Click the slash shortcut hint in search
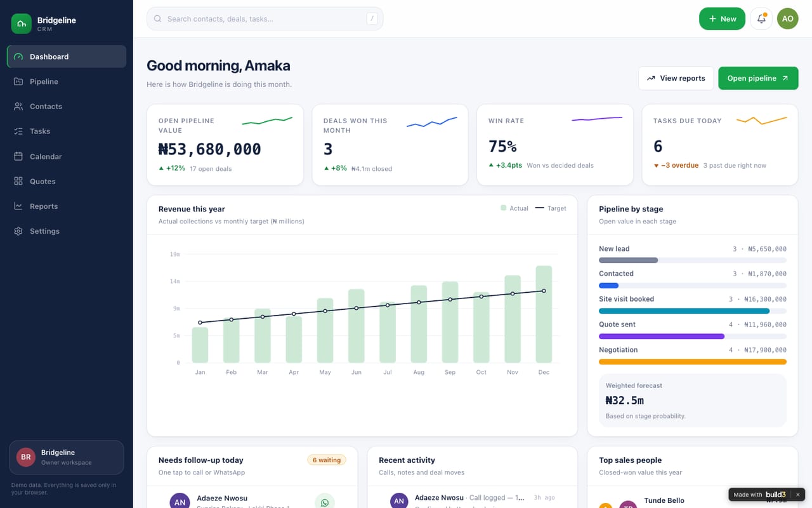Image resolution: width=812 pixels, height=508 pixels. (372, 18)
